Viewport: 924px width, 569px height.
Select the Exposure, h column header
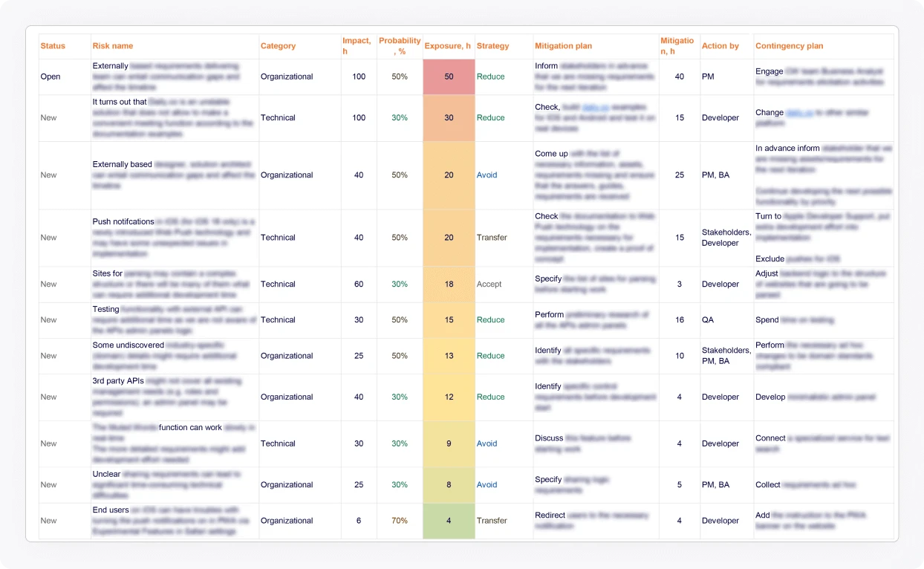coord(448,46)
